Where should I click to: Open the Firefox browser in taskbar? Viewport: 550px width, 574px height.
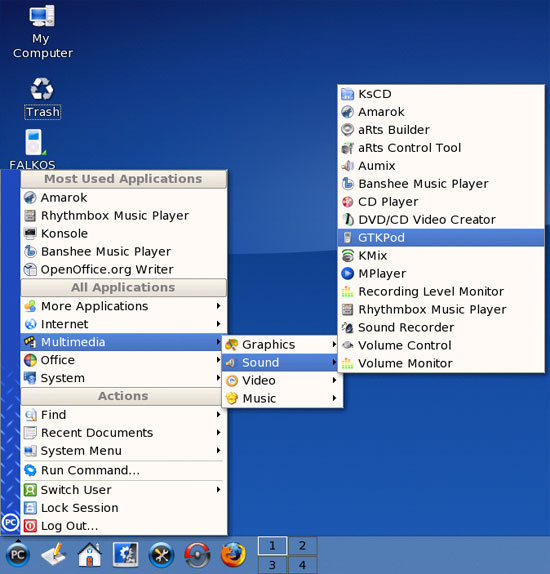tap(233, 555)
